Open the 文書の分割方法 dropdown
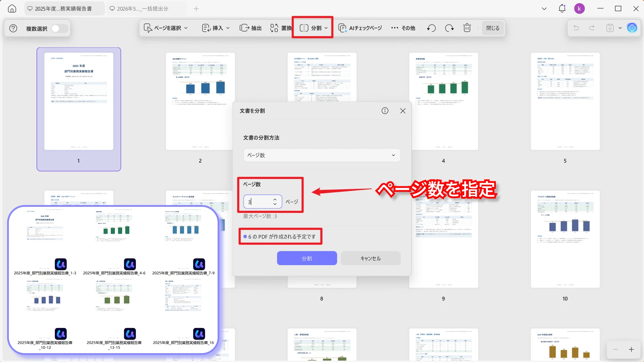The width and height of the screenshot is (644, 362). tap(322, 155)
